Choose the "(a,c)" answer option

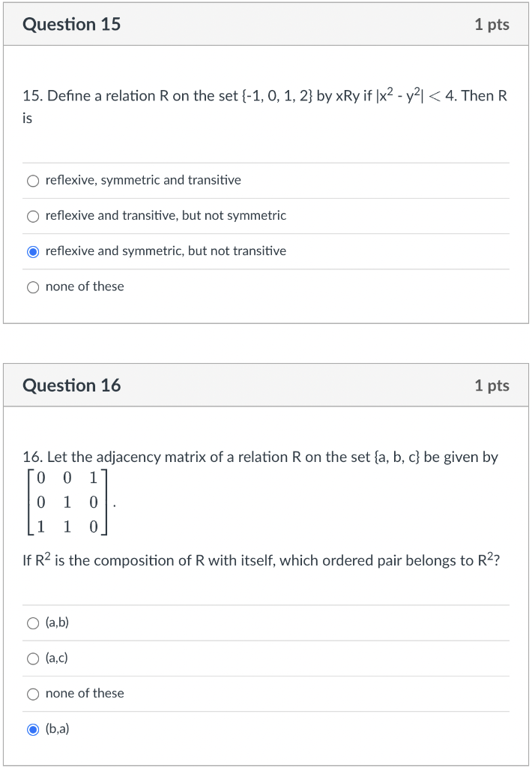click(x=33, y=658)
